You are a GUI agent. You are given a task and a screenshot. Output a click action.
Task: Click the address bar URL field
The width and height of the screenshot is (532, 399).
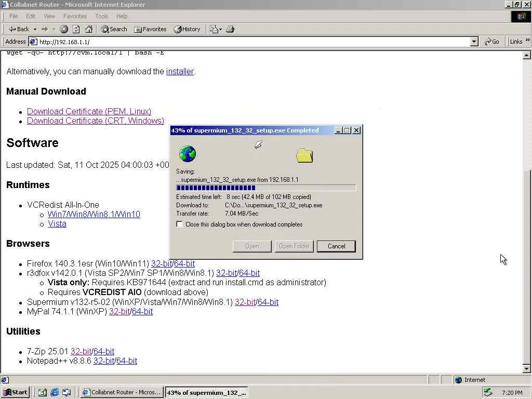click(x=249, y=42)
